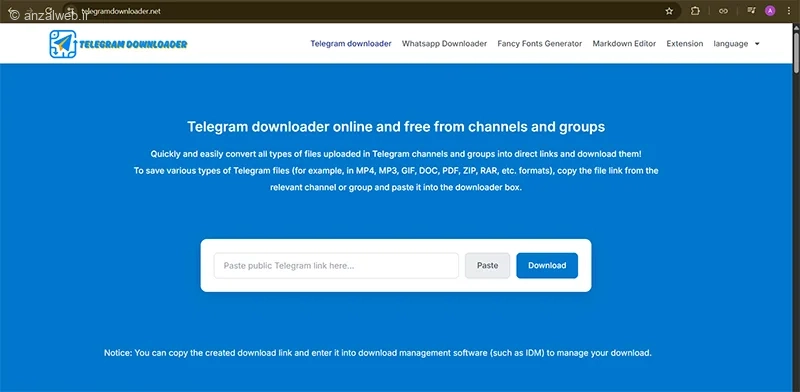The width and height of the screenshot is (800, 392).
Task: Open the purple profile avatar
Action: pos(770,11)
